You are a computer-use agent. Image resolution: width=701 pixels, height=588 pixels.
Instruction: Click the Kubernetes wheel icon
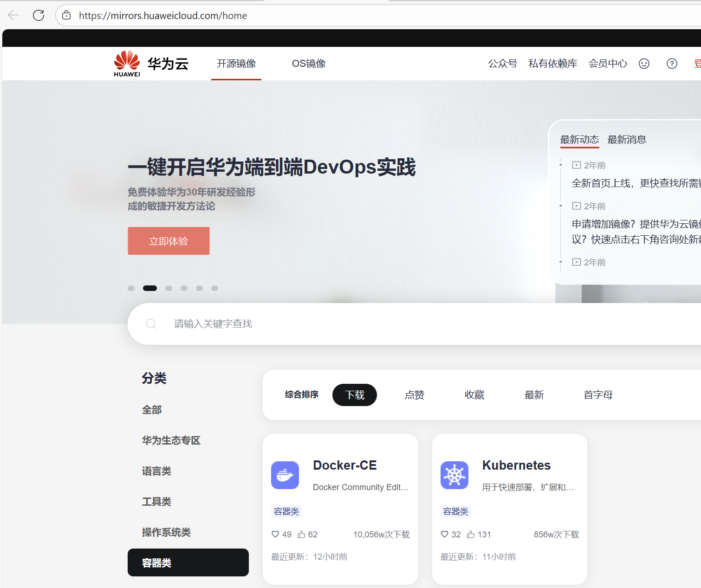point(454,475)
